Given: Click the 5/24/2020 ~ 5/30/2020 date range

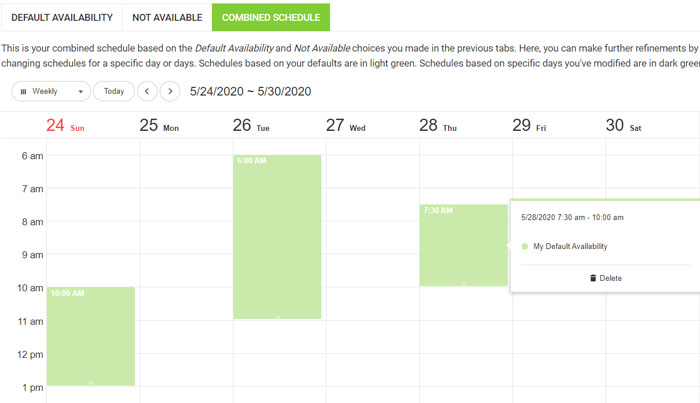Looking at the screenshot, I should coord(251,91).
